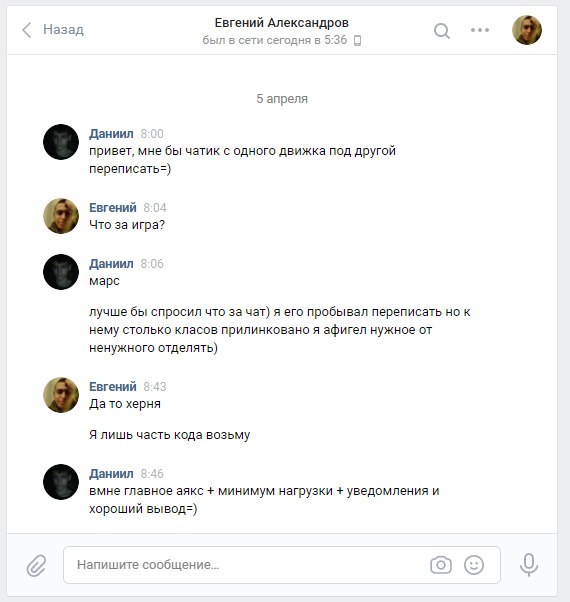Click the Евгений name link at 8:43
The image size is (570, 602).
click(x=113, y=387)
